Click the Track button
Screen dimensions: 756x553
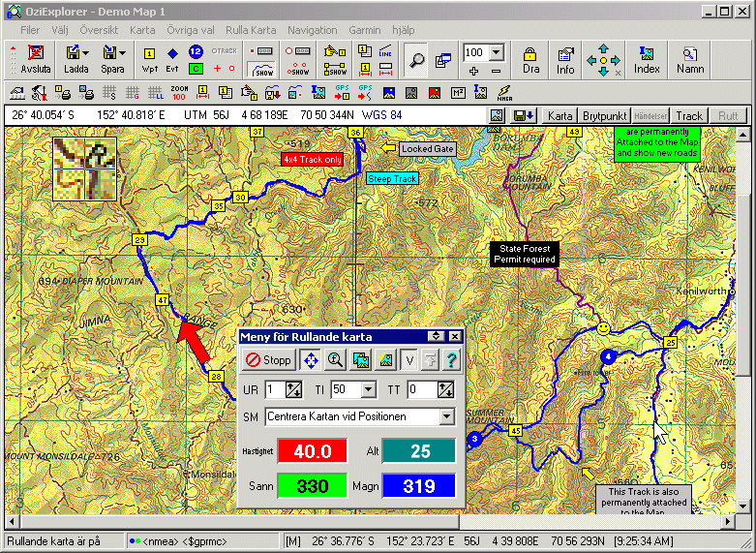click(689, 116)
